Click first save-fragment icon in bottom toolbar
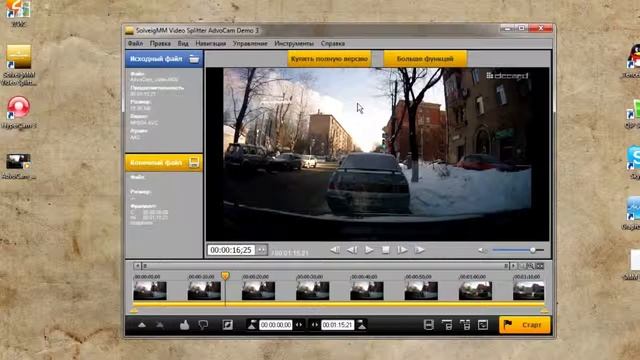The height and width of the screenshot is (360, 640). click(x=429, y=325)
